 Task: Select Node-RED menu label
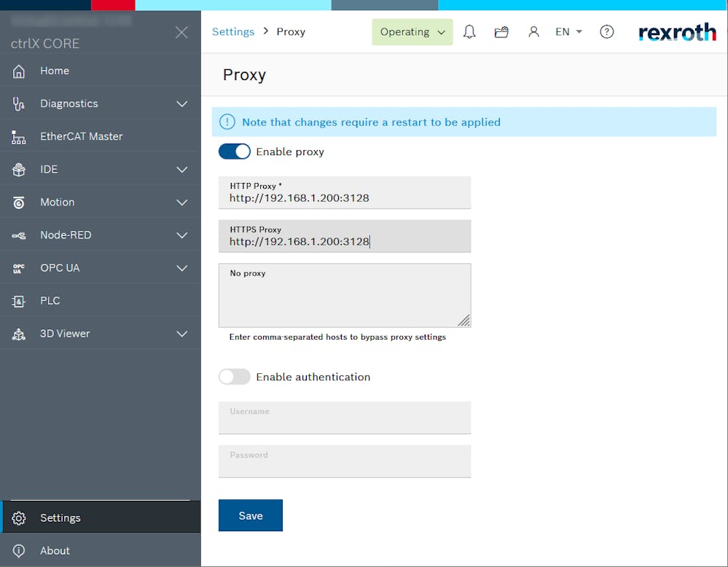click(x=66, y=235)
